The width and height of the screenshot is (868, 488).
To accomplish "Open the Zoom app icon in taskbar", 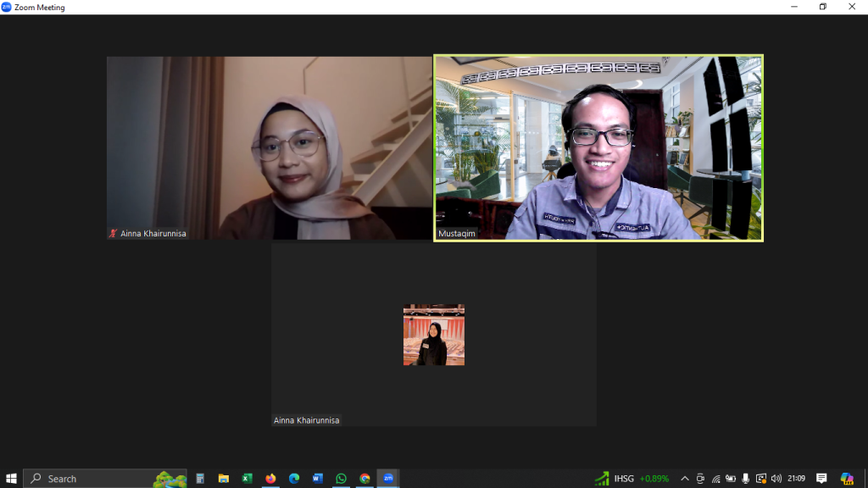I will click(x=388, y=479).
